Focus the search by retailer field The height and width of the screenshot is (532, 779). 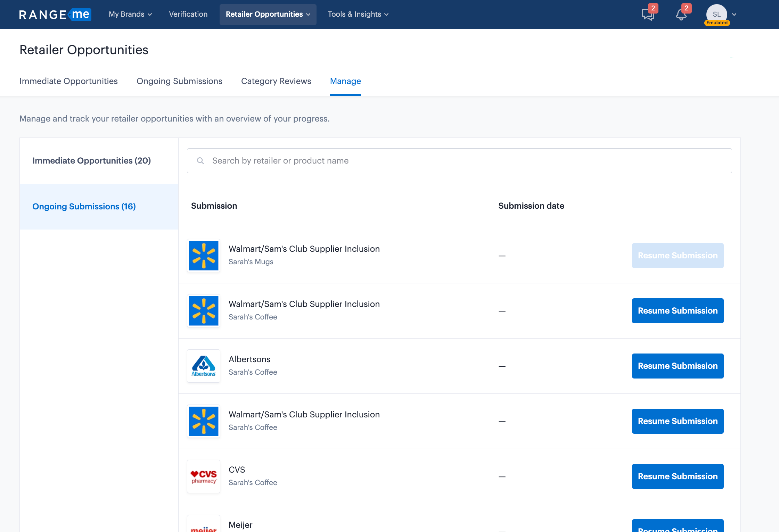point(459,161)
